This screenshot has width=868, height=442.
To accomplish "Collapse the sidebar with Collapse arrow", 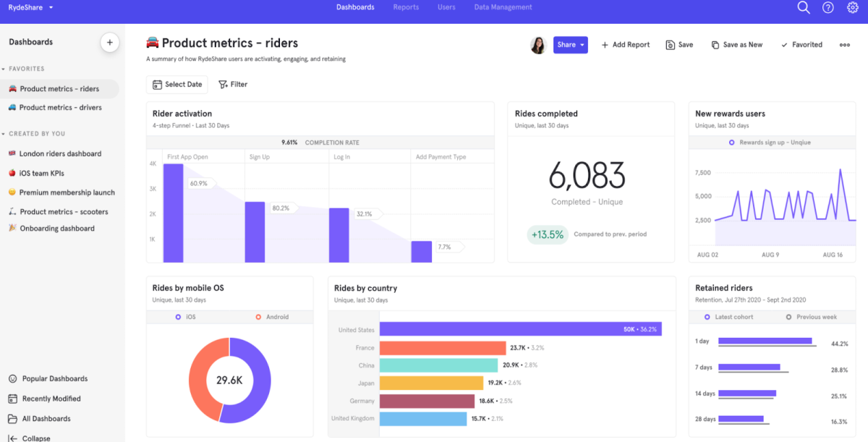I will pyautogui.click(x=29, y=438).
